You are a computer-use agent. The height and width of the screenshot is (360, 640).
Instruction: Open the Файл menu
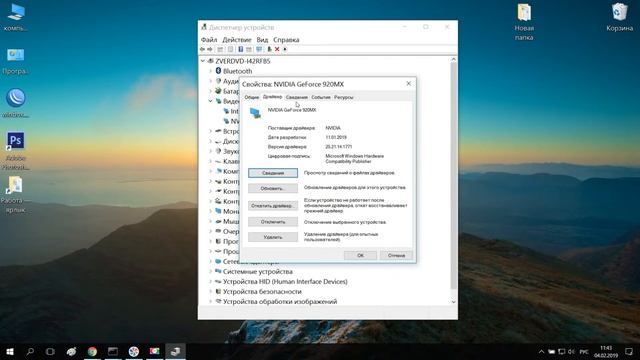tap(209, 40)
